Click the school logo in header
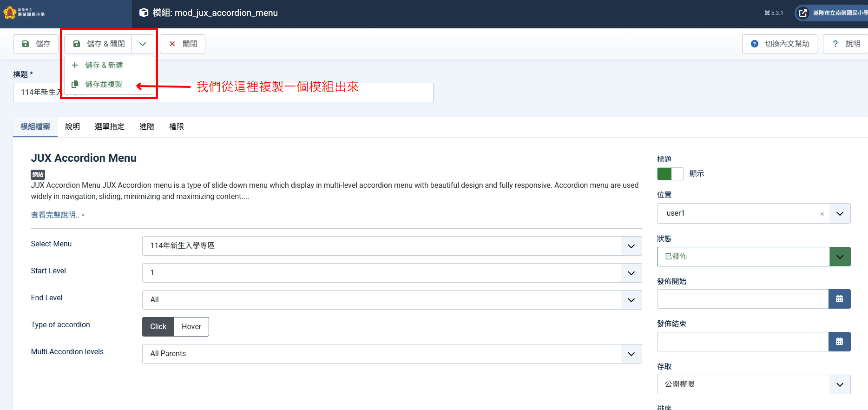Viewport: 868px width, 410px height. tap(24, 13)
